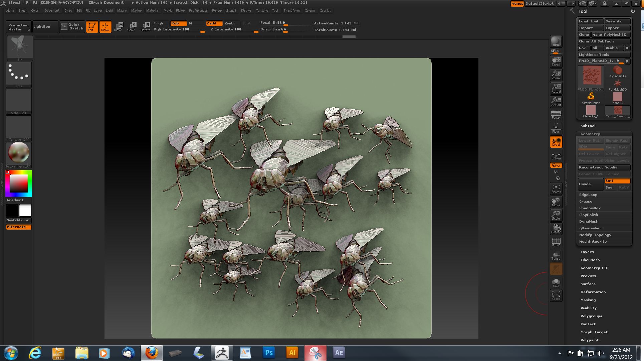Screen dimensions: 644x361
Task: Toggle Transp transparency mode
Action: pyautogui.click(x=556, y=255)
